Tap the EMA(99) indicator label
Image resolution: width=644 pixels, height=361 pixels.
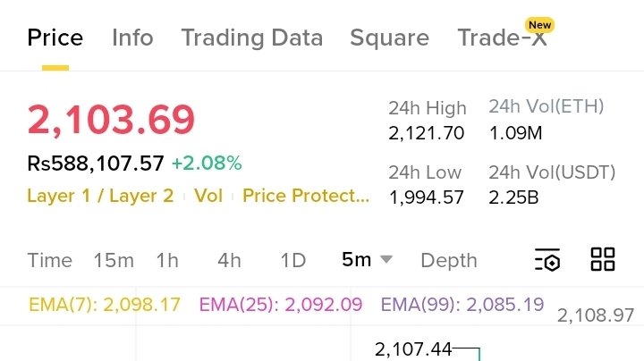tap(462, 305)
